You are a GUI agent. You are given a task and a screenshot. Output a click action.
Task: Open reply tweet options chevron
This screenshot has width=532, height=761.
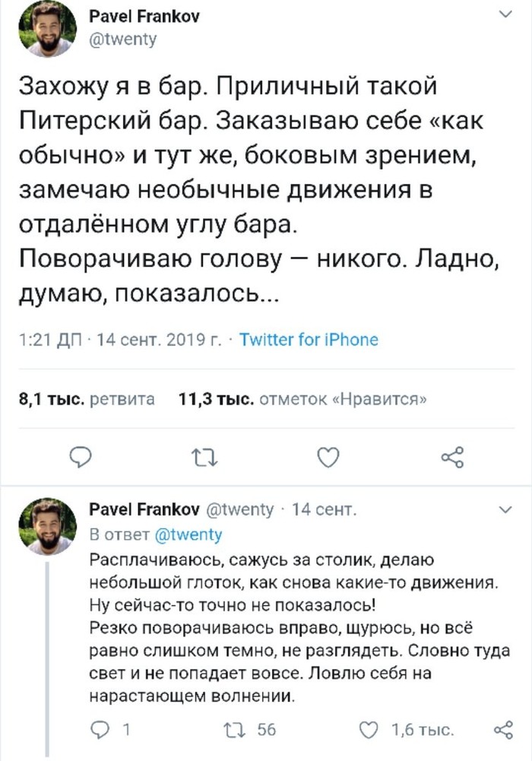click(x=503, y=509)
